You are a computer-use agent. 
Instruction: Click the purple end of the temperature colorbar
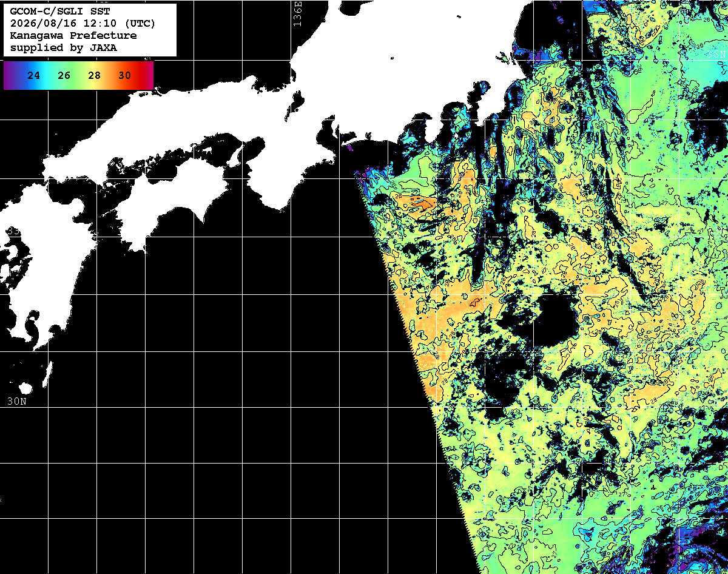pyautogui.click(x=8, y=76)
